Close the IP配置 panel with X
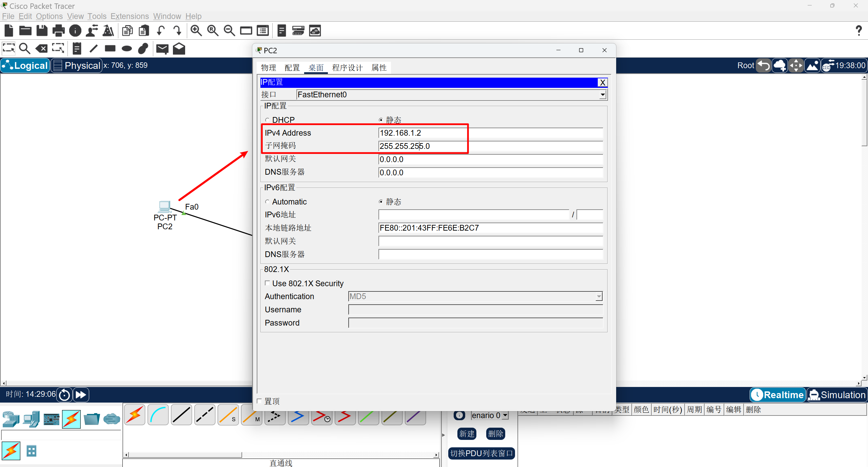 tap(603, 82)
